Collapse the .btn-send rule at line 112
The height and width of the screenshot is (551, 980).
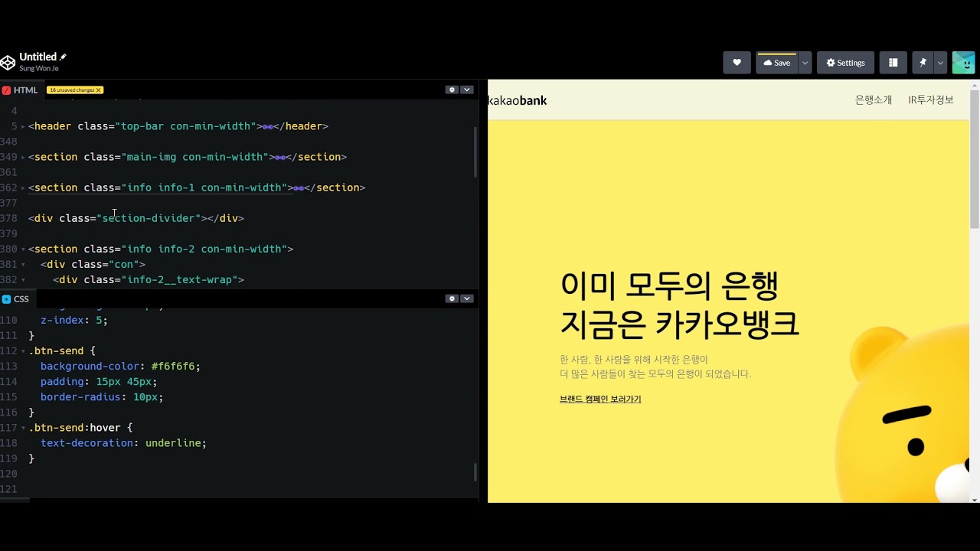pos(24,350)
